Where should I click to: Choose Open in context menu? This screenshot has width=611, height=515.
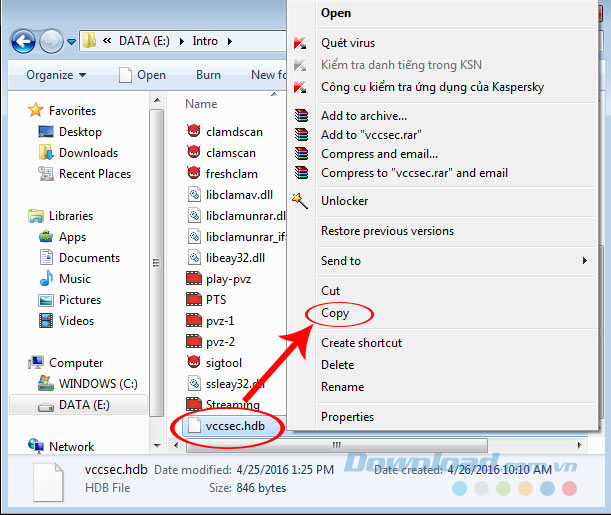(x=336, y=13)
